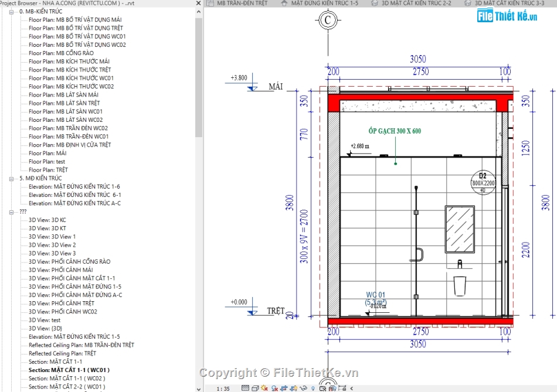Toggle the Reveal Constraints icon

(342, 388)
